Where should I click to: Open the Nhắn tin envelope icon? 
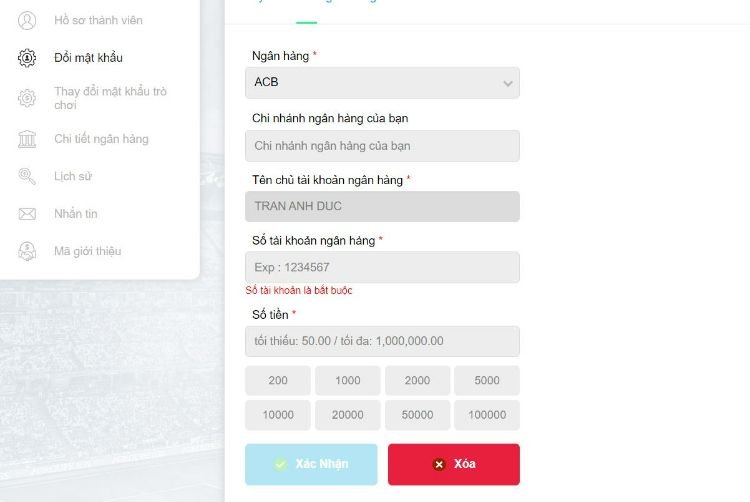pyautogui.click(x=27, y=214)
